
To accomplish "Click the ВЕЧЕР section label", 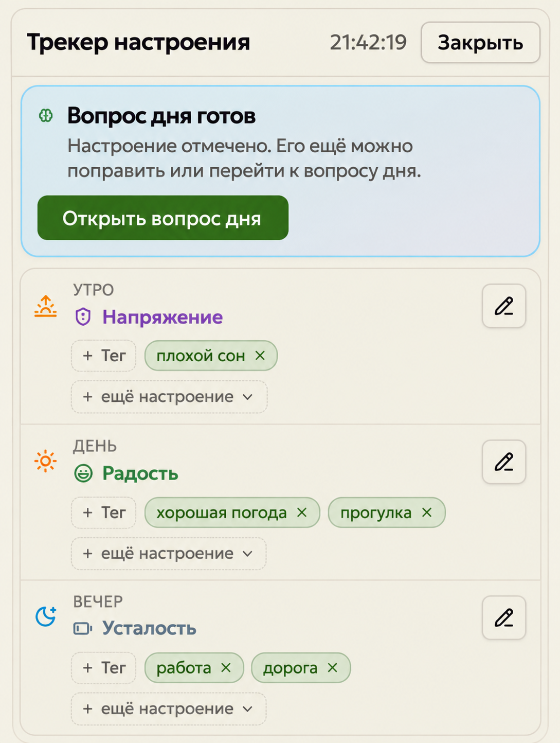I will [x=98, y=602].
